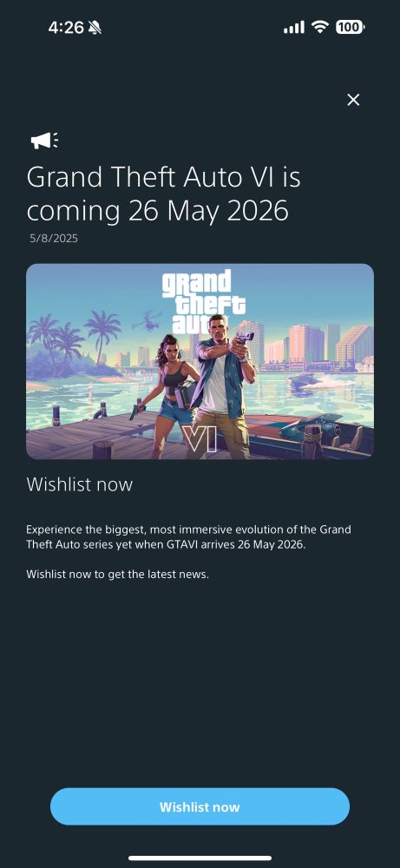Viewport: 400px width, 868px height.
Task: Tap the Wishlist now subheading text
Action: coord(80,484)
